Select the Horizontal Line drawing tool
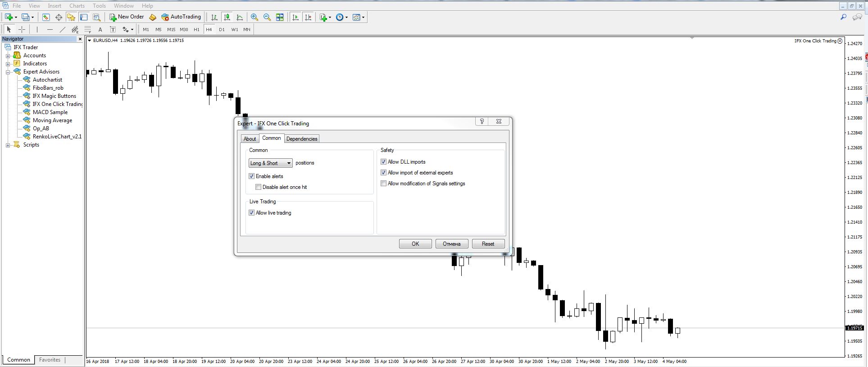868x367 pixels. (50, 29)
